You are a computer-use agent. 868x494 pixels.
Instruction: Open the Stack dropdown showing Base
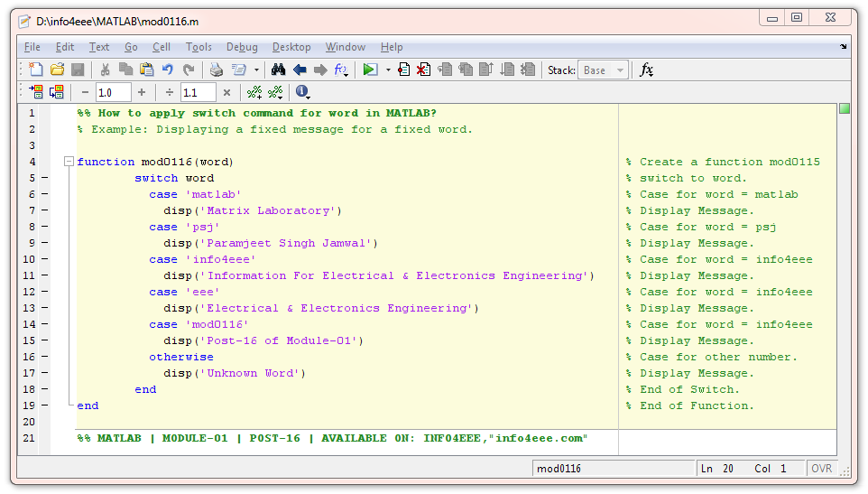(604, 70)
